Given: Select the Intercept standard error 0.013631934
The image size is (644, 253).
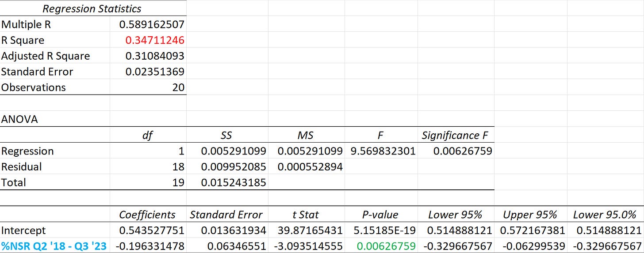Looking at the screenshot, I should [234, 230].
